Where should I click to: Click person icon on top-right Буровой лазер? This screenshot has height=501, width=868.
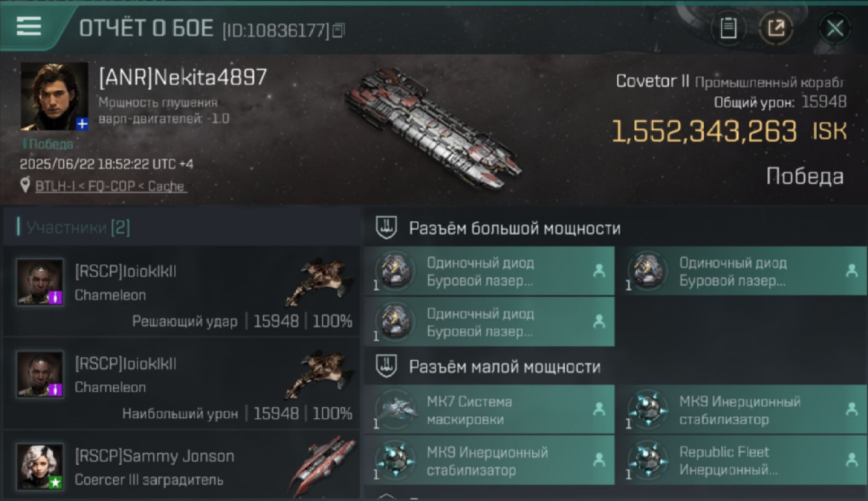pos(851,271)
